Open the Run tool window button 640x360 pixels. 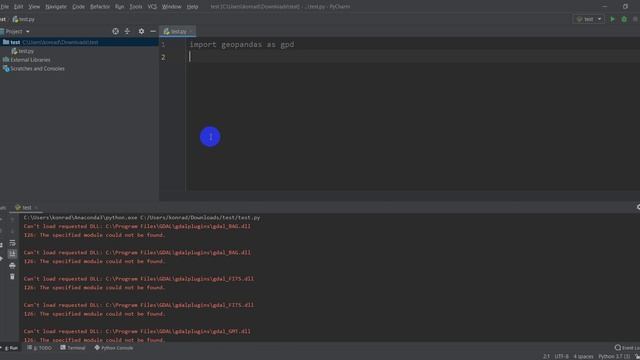click(10, 348)
